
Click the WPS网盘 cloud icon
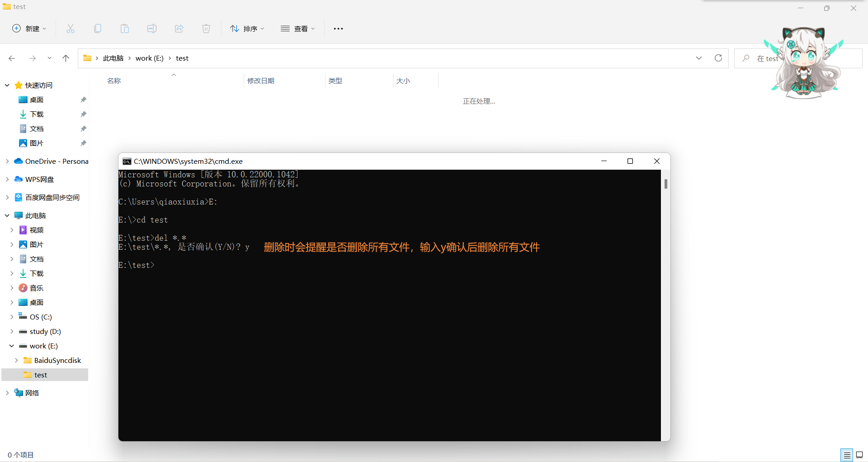click(x=19, y=179)
